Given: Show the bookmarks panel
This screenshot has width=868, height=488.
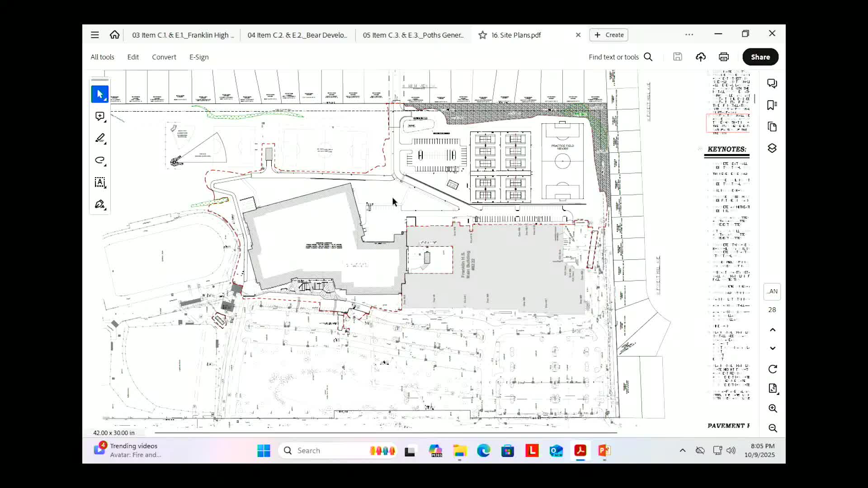Looking at the screenshot, I should 772,105.
